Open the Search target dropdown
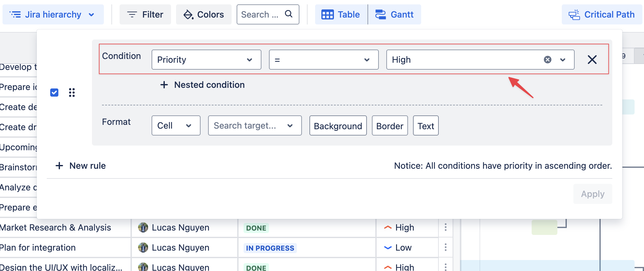This screenshot has height=271, width=644. 255,125
